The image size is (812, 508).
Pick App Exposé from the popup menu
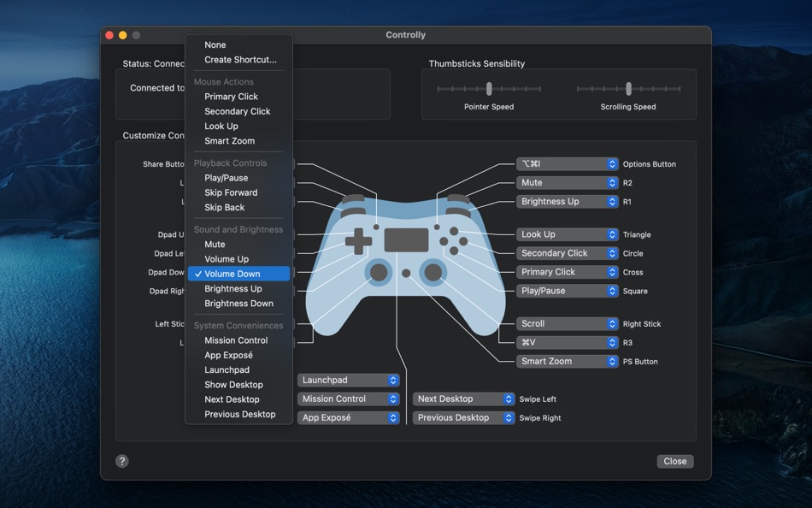tap(238, 355)
